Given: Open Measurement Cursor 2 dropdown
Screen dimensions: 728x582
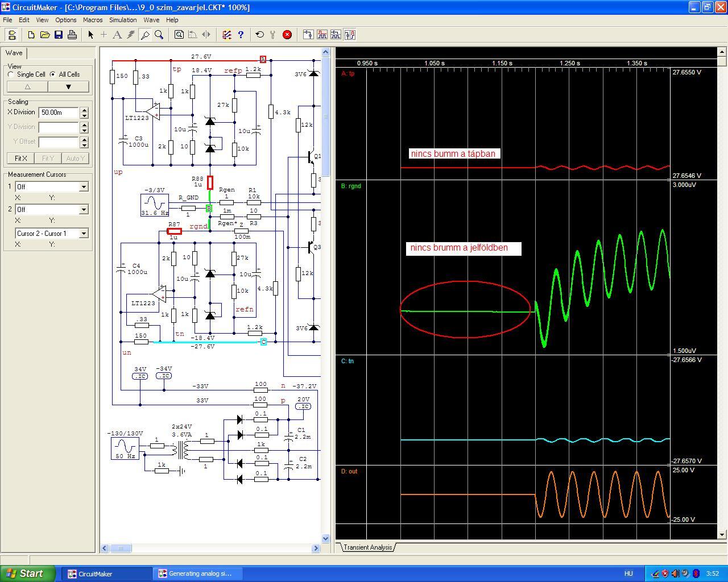Looking at the screenshot, I should click(x=84, y=209).
